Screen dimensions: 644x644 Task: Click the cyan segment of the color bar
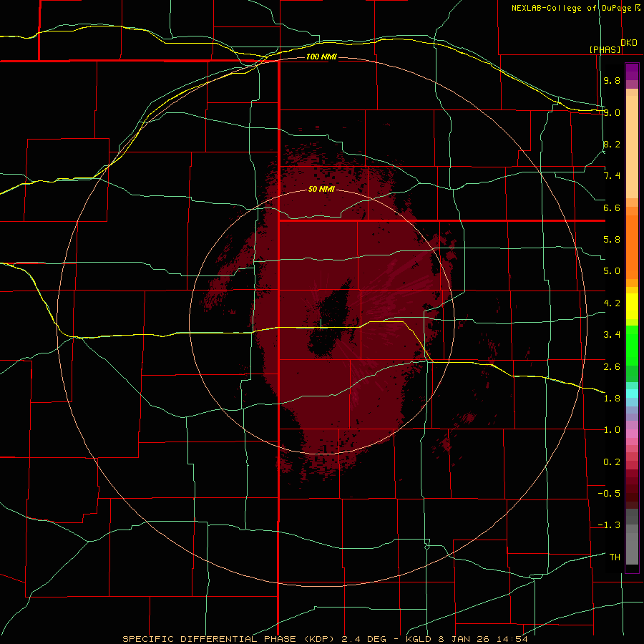(632, 394)
